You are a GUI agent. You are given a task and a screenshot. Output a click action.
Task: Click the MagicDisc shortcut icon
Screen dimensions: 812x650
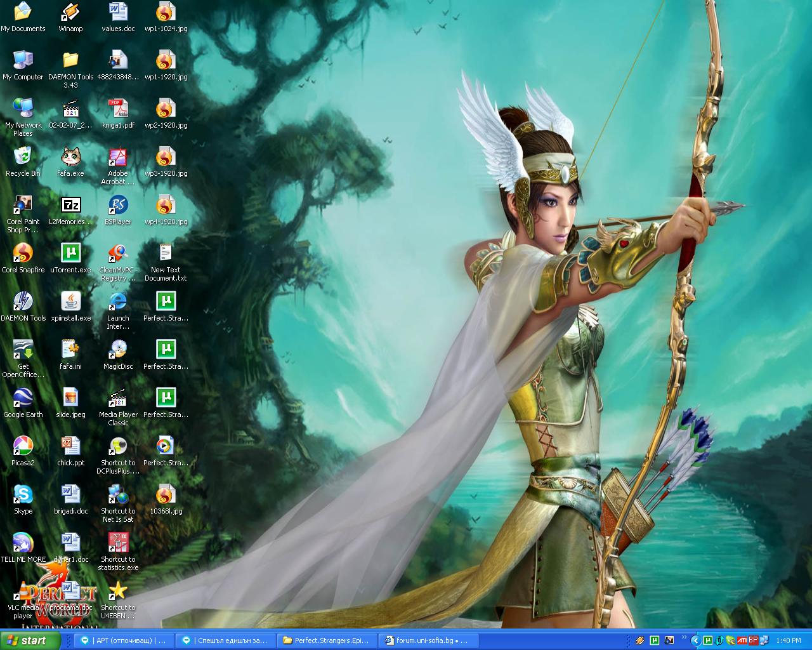118,350
